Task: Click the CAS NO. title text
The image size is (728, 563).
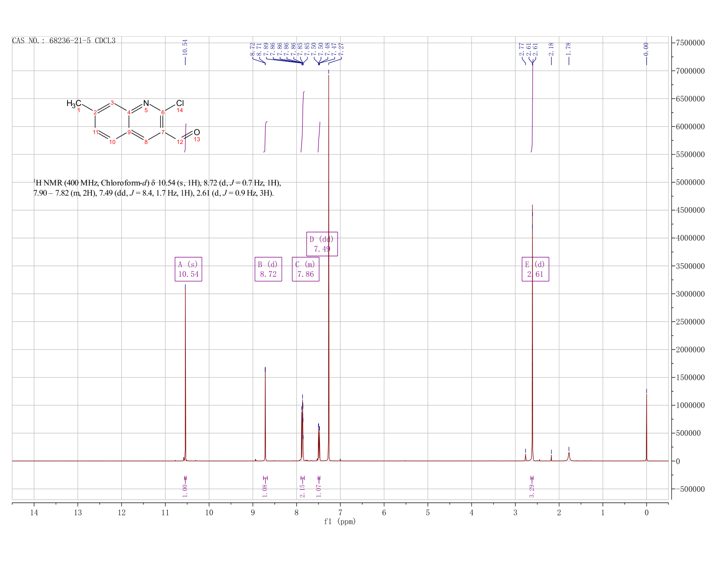Action: tap(64, 41)
